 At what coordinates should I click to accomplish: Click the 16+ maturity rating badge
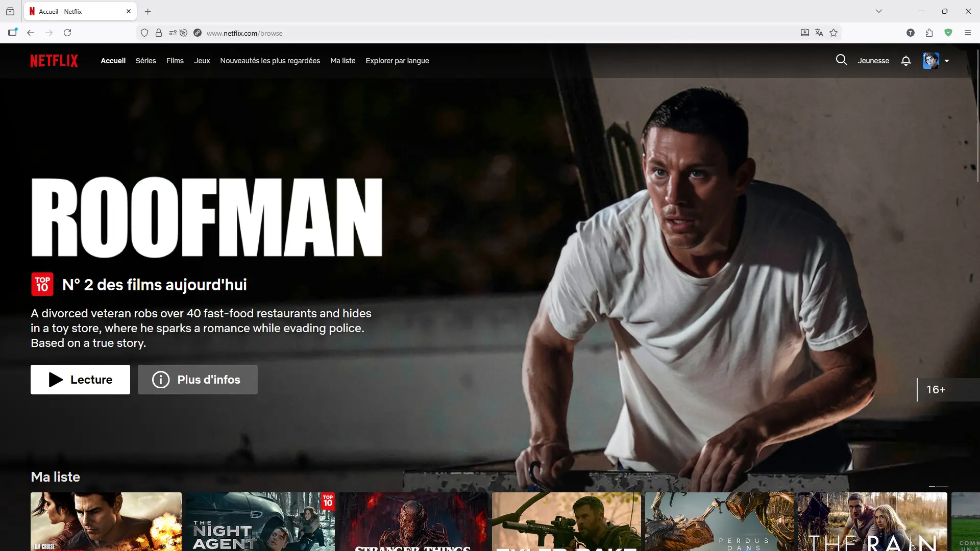pyautogui.click(x=948, y=390)
